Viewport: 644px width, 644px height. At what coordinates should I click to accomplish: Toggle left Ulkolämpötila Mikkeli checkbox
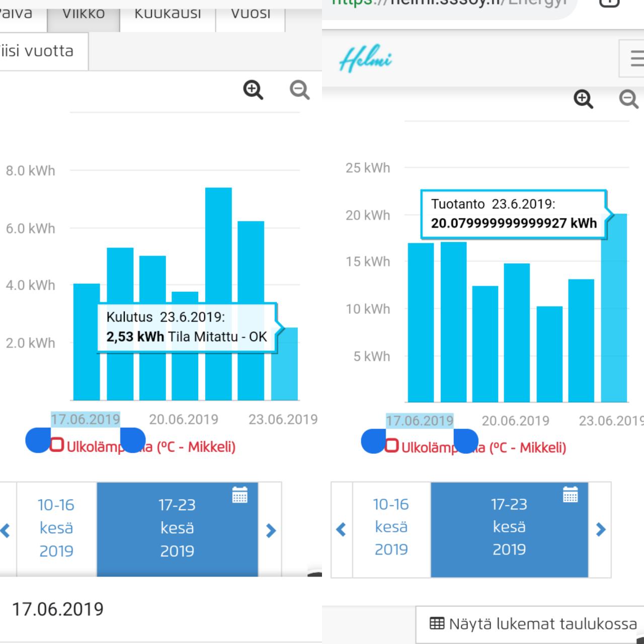[x=56, y=445]
